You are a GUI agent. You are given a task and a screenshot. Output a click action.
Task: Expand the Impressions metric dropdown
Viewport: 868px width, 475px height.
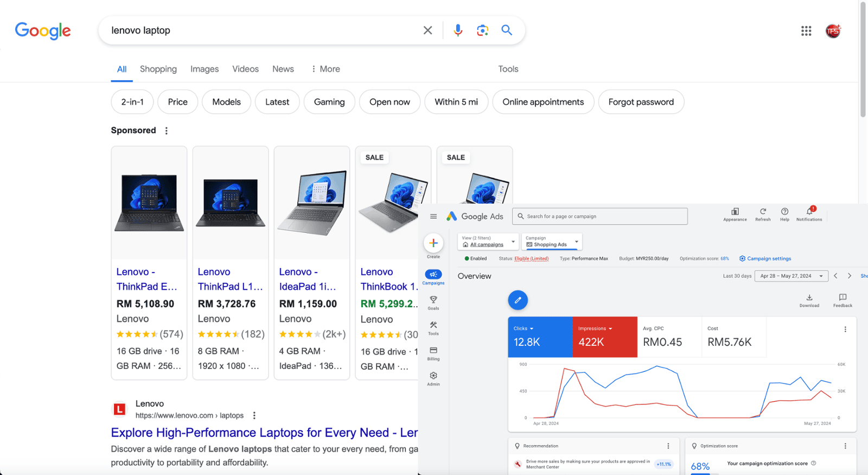[595, 328]
